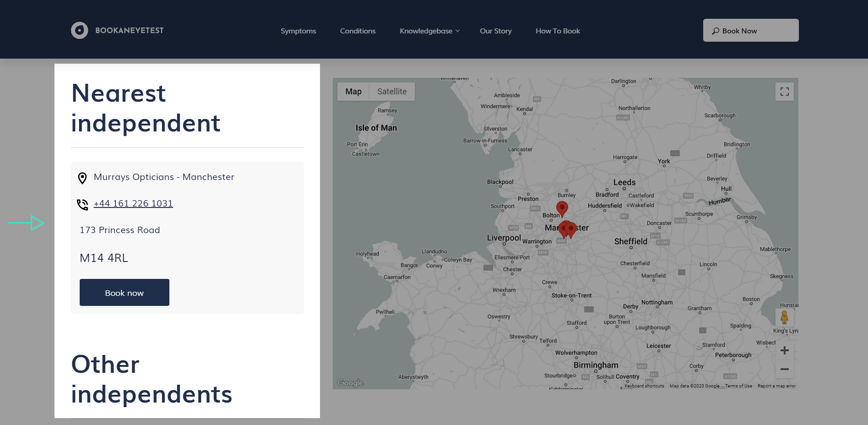
Task: Expand the Knowledgebase dropdown menu
Action: click(429, 31)
